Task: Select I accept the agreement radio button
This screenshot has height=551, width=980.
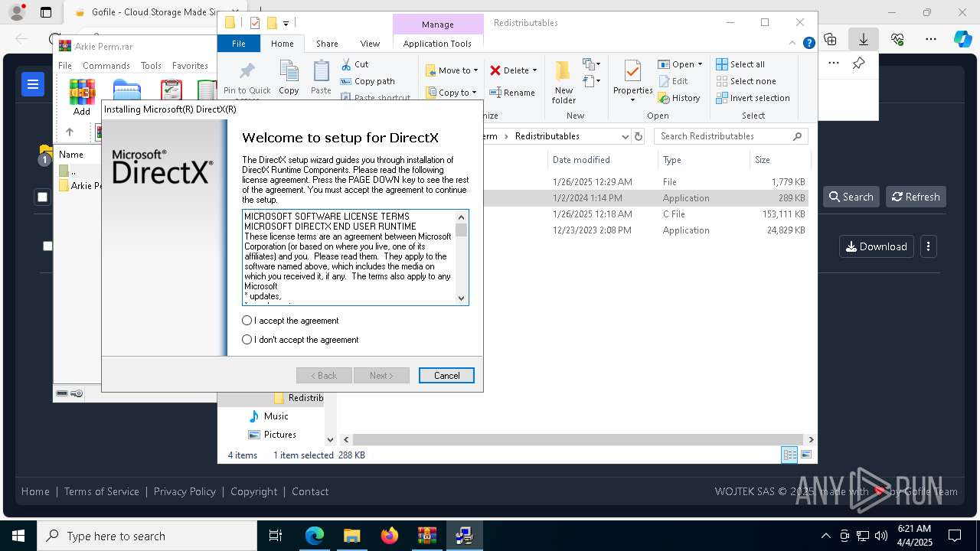Action: coord(247,321)
